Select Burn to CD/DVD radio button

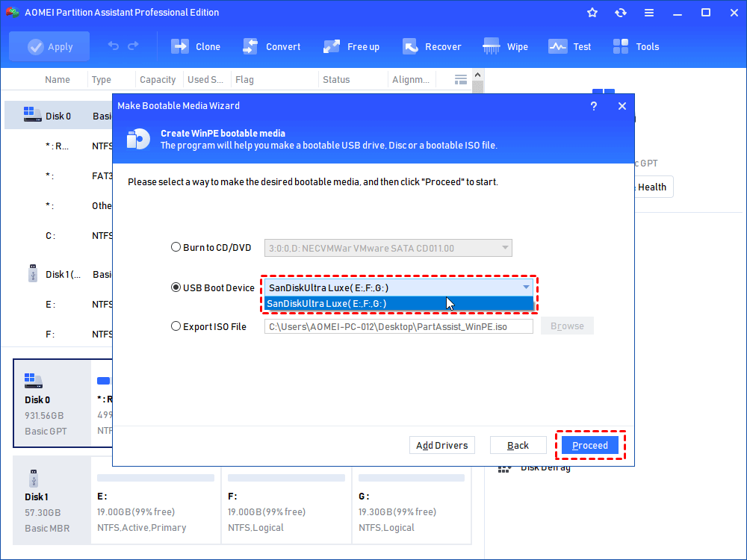(176, 247)
